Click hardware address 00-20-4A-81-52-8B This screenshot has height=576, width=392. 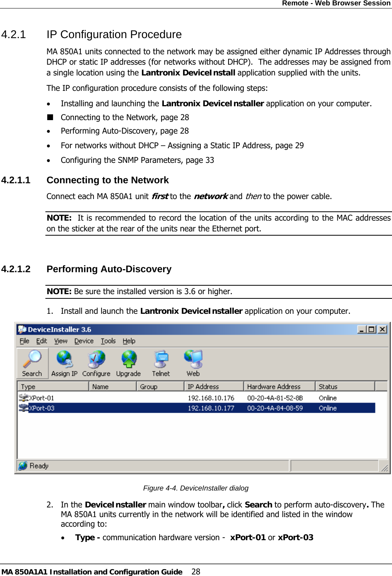pos(275,398)
